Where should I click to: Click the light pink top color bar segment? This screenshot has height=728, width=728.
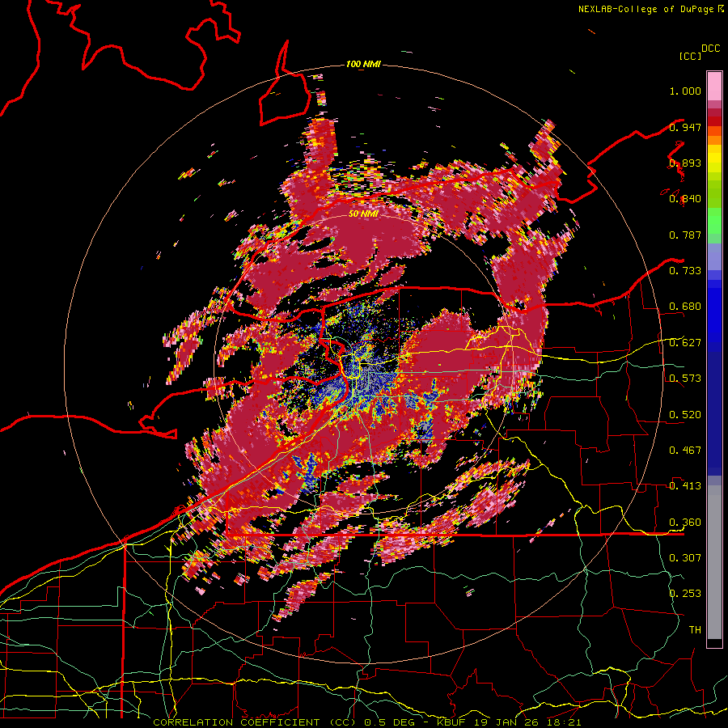tap(714, 86)
